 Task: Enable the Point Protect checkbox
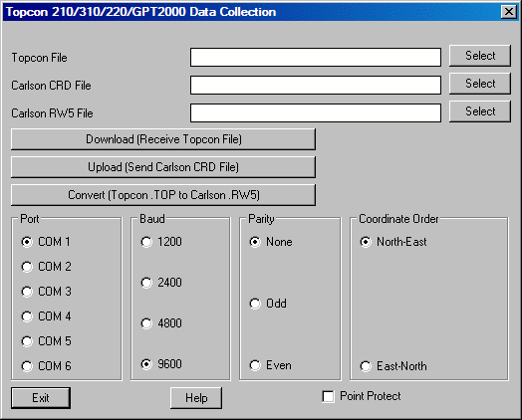(x=329, y=396)
